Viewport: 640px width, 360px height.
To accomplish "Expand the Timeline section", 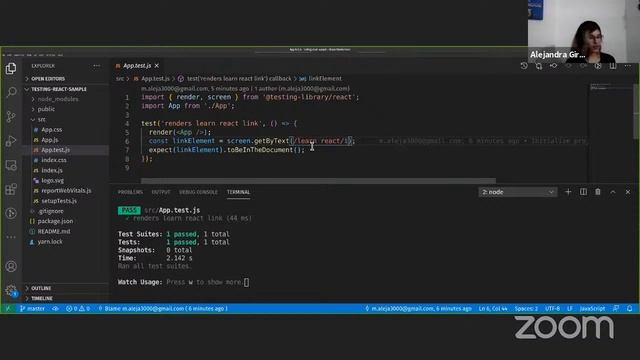I will 65,298.
